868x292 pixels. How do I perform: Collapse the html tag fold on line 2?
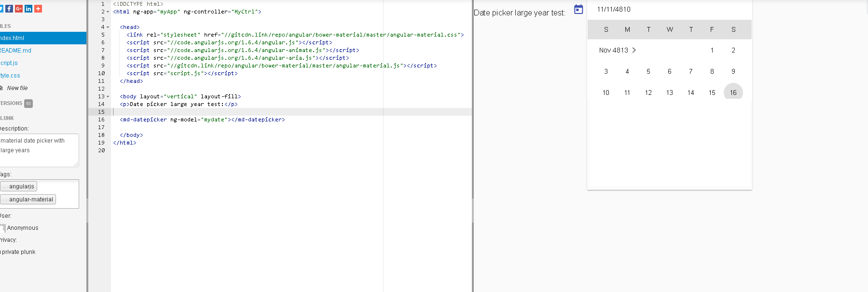[x=108, y=12]
